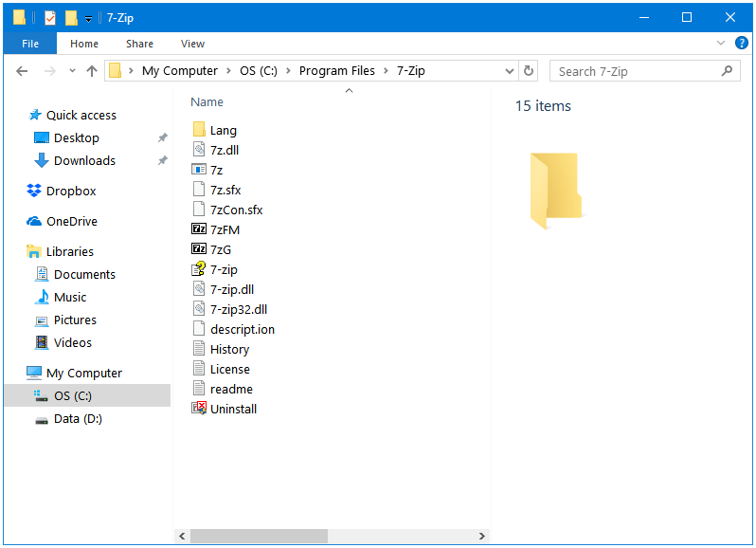Click the Search 7-Zip field
756x548 pixels.
click(x=644, y=71)
